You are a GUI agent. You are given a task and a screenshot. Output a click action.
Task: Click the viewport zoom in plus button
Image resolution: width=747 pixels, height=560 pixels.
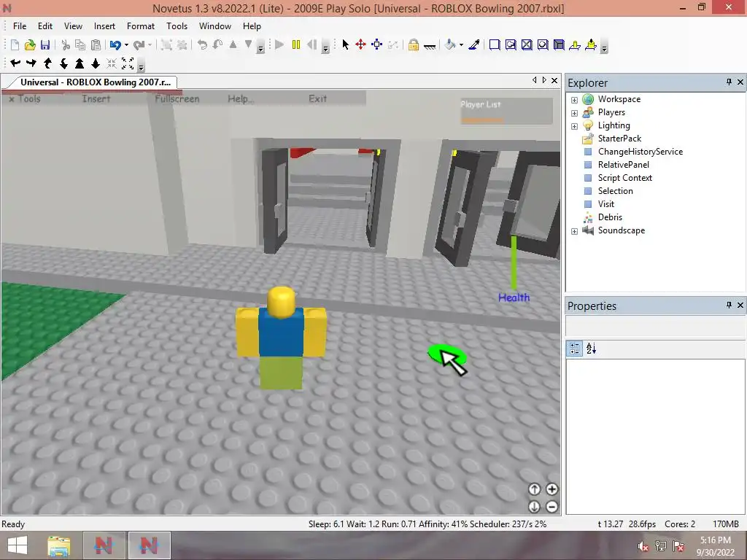click(x=551, y=489)
